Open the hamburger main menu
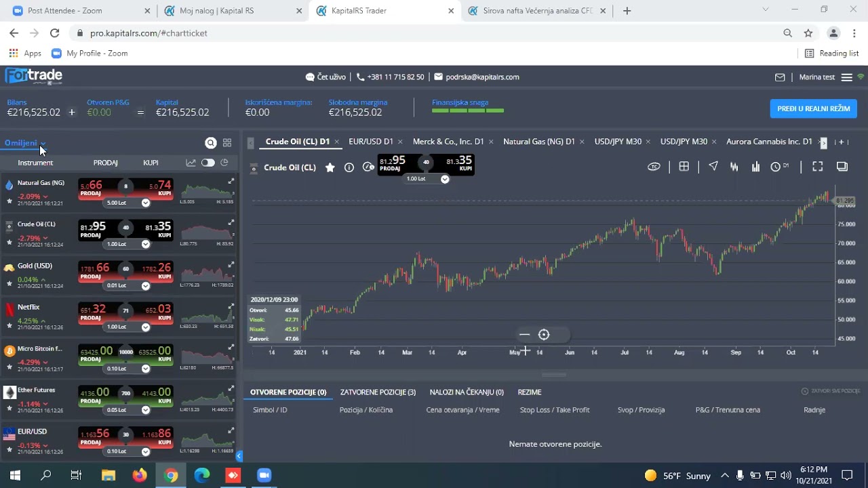868x488 pixels. coord(846,77)
